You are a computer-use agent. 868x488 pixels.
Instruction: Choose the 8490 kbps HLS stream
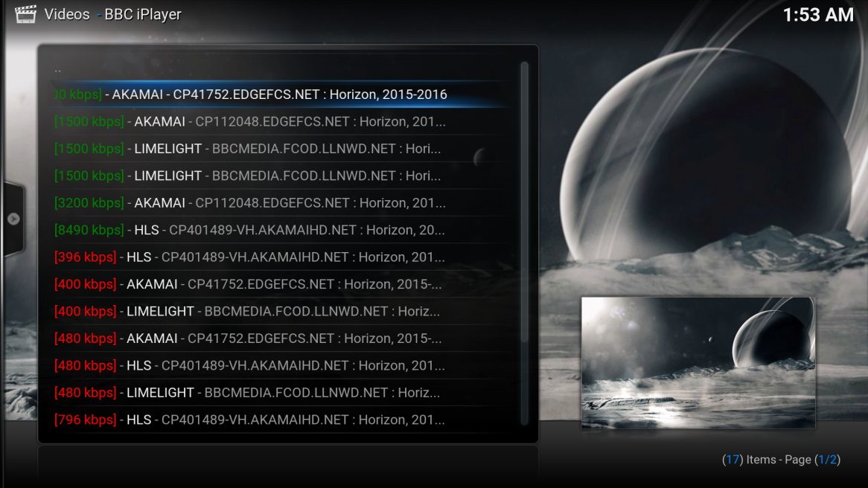click(282, 230)
